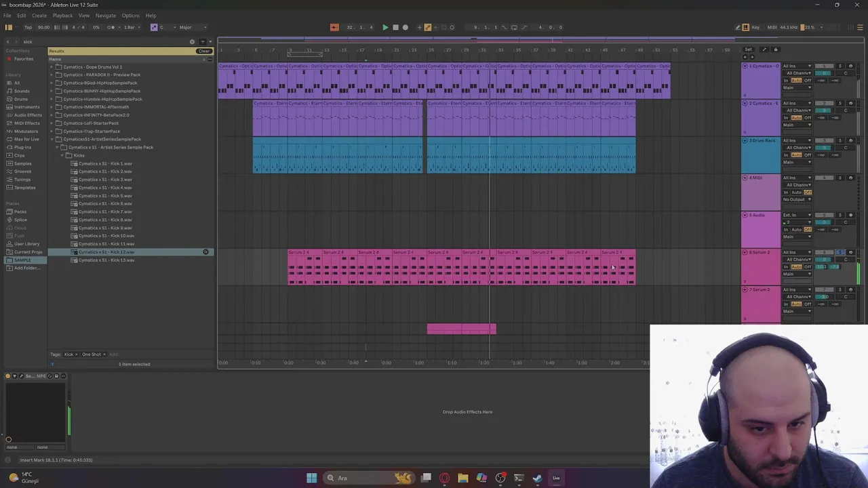Select Sounds in the Library
868x488 pixels.
pyautogui.click(x=22, y=91)
